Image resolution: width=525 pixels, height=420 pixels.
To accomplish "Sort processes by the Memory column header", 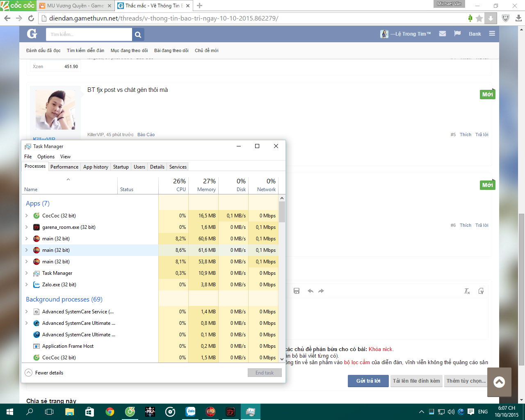I will [203, 185].
